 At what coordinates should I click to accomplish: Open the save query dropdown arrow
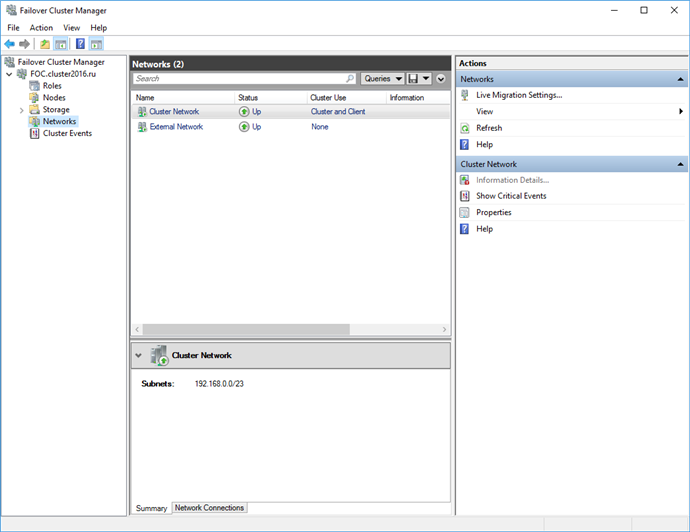point(426,79)
